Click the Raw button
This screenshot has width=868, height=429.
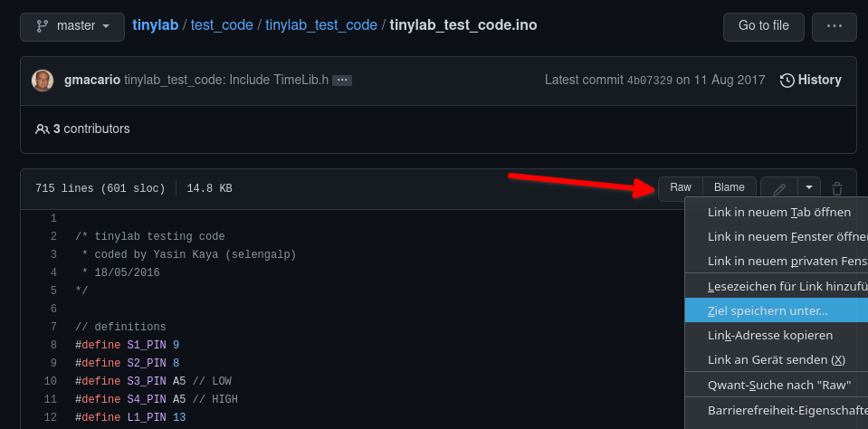pos(681,187)
